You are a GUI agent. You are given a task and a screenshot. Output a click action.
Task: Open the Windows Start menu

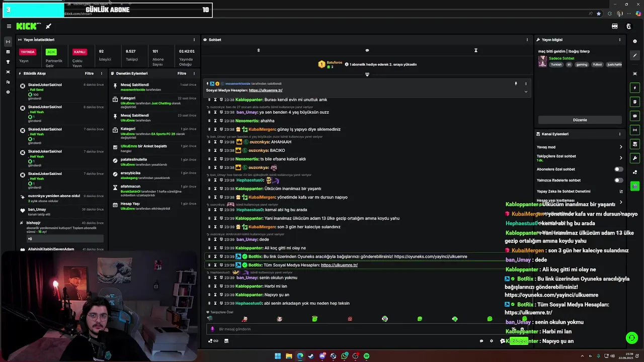278,356
